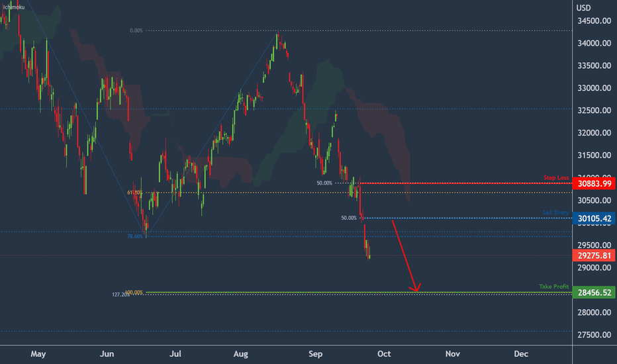This screenshot has height=364, width=617.
Task: Click the USD currency label
Action: coord(583,8)
